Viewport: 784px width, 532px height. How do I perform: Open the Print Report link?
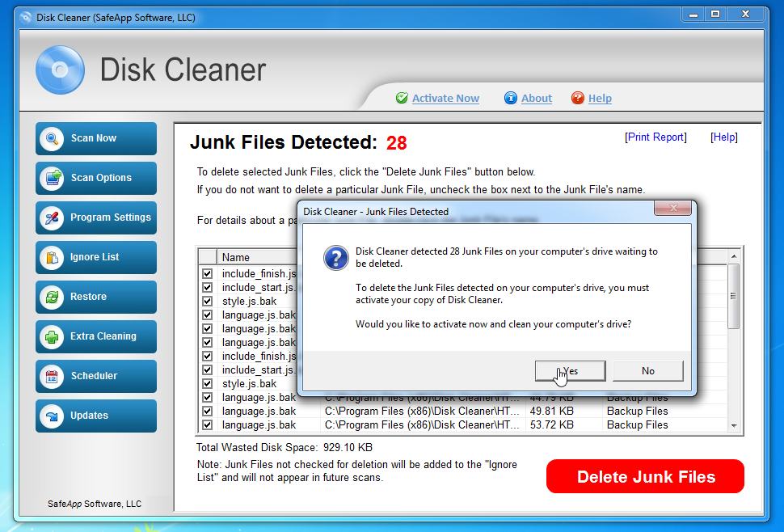coord(655,137)
